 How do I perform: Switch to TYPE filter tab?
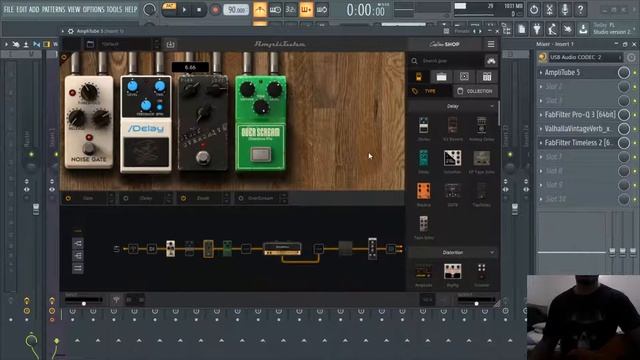click(429, 91)
